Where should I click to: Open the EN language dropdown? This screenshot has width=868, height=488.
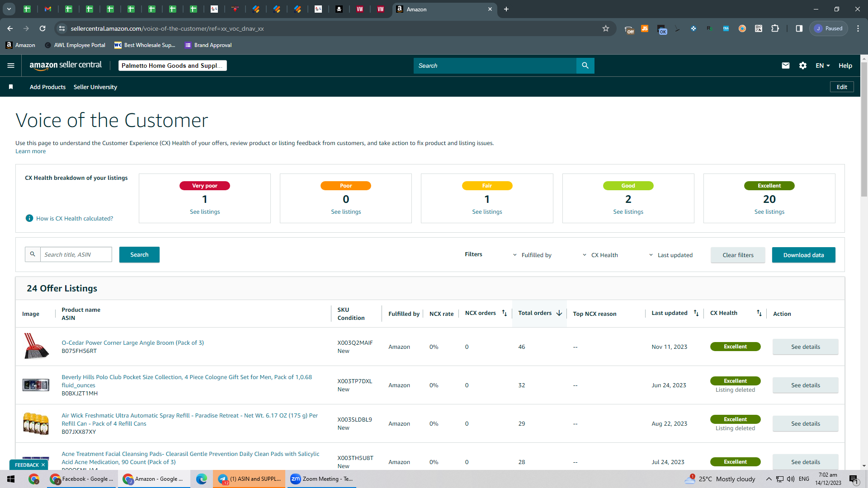(x=823, y=66)
